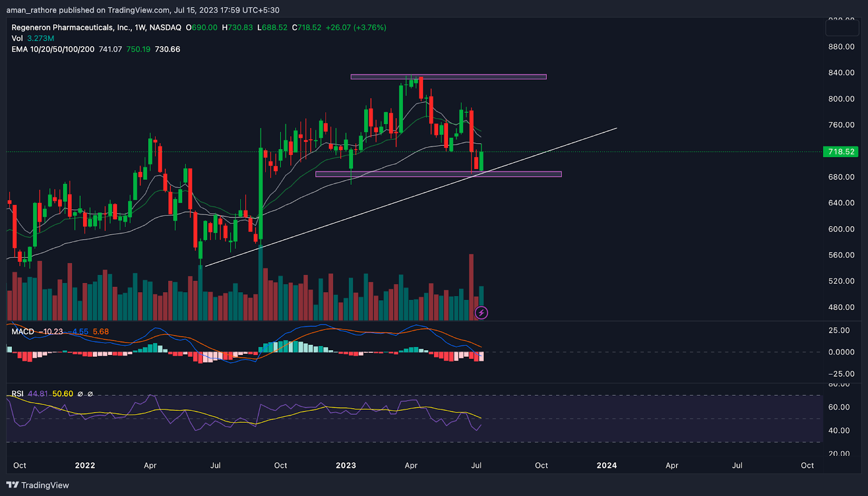Click the MACD value 5.68
This screenshot has height=496, width=868.
tap(100, 332)
